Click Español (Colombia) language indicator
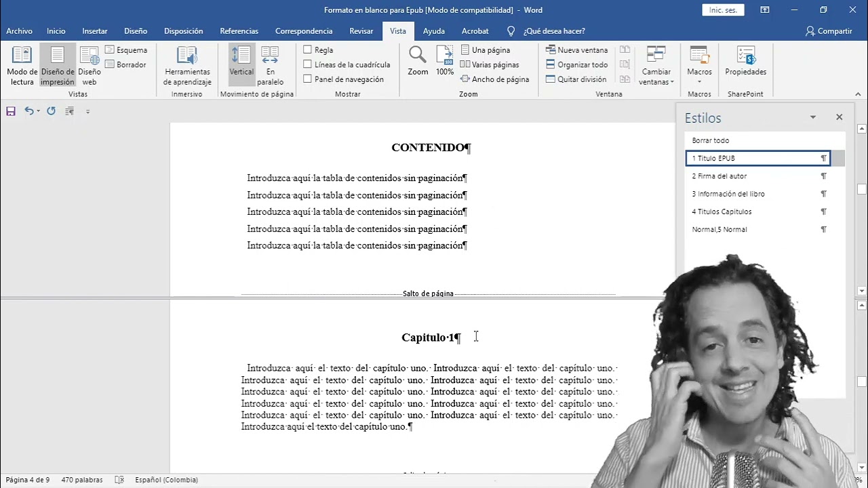This screenshot has height=488, width=868. tap(166, 480)
